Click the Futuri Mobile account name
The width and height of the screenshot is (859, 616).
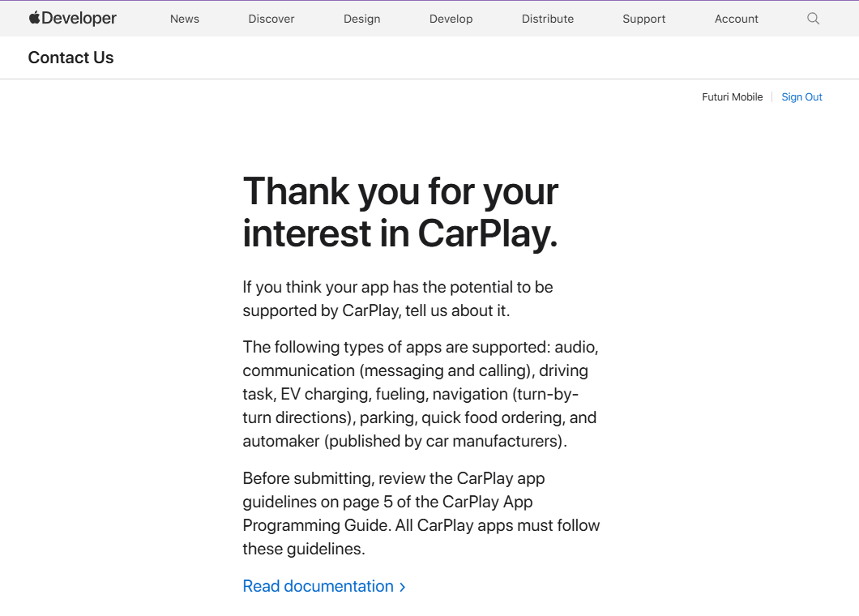732,97
